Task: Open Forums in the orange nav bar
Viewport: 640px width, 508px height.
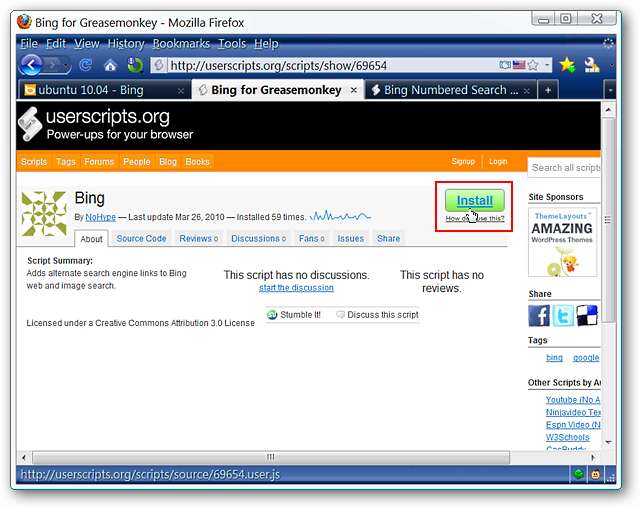Action: [x=99, y=162]
